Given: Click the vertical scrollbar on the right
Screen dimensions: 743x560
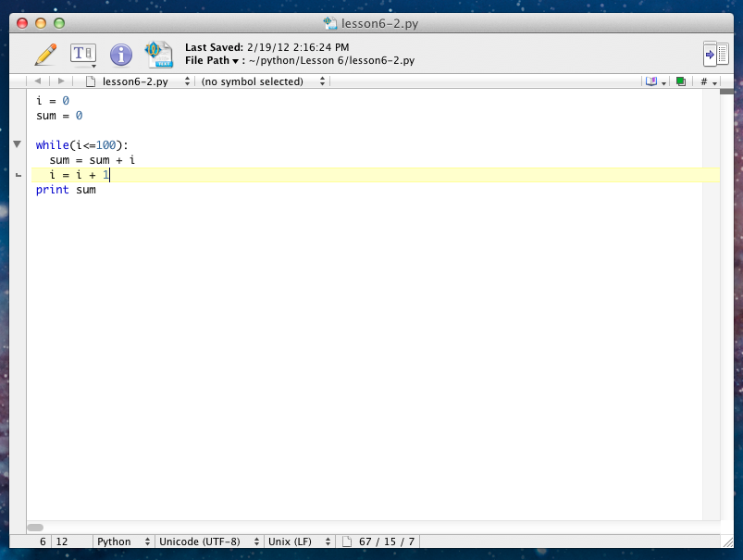Looking at the screenshot, I should click(728, 278).
